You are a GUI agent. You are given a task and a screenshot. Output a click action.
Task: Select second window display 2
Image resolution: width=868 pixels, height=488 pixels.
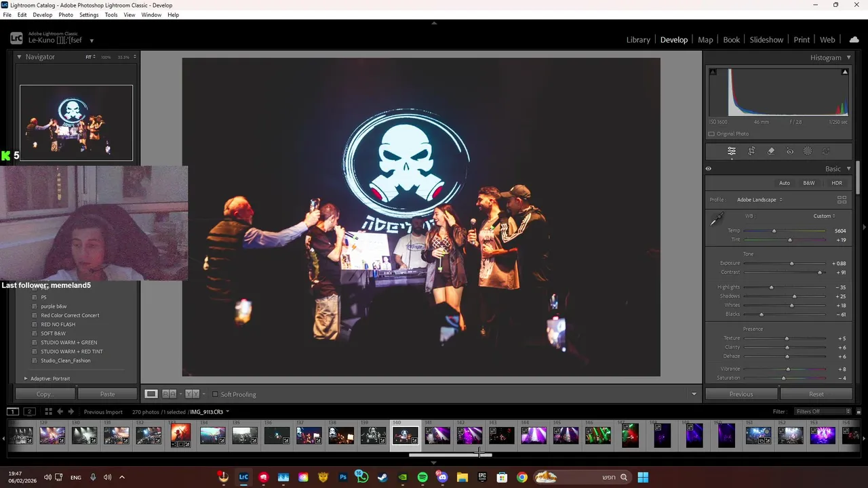point(29,411)
